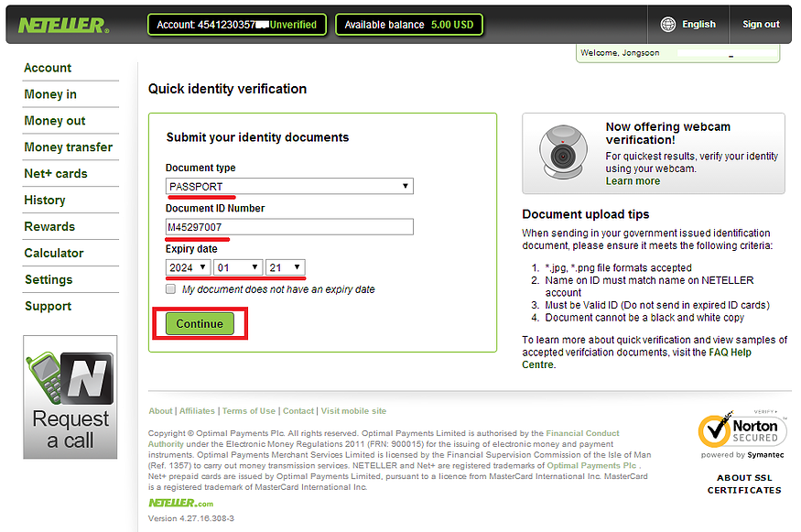
Task: Click 'Quick identity verification' heading
Action: (x=227, y=89)
